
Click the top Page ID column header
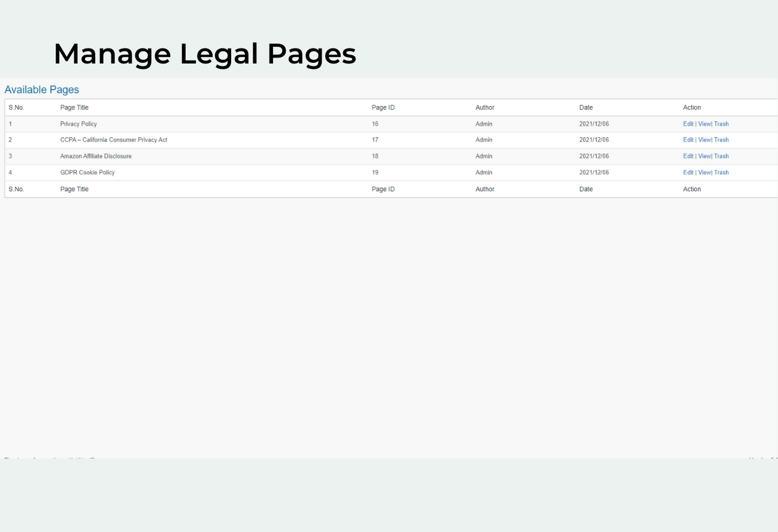pyautogui.click(x=383, y=107)
